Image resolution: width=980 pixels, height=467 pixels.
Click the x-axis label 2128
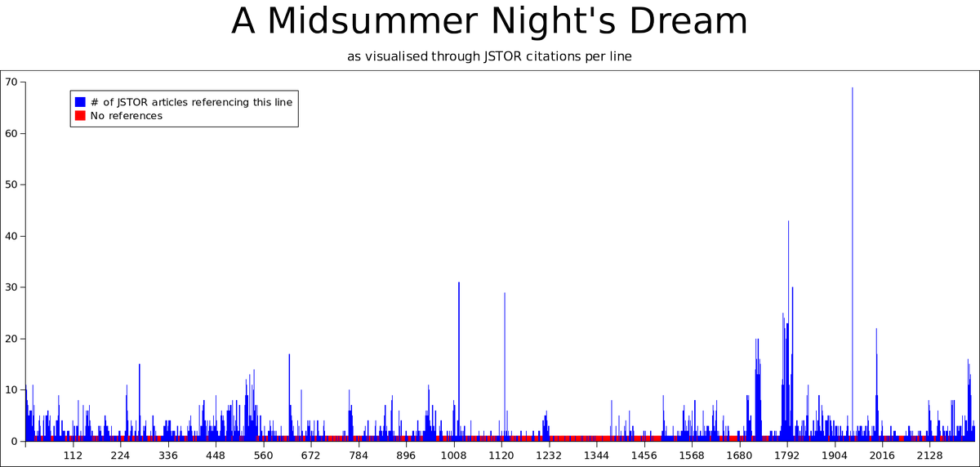(x=929, y=456)
